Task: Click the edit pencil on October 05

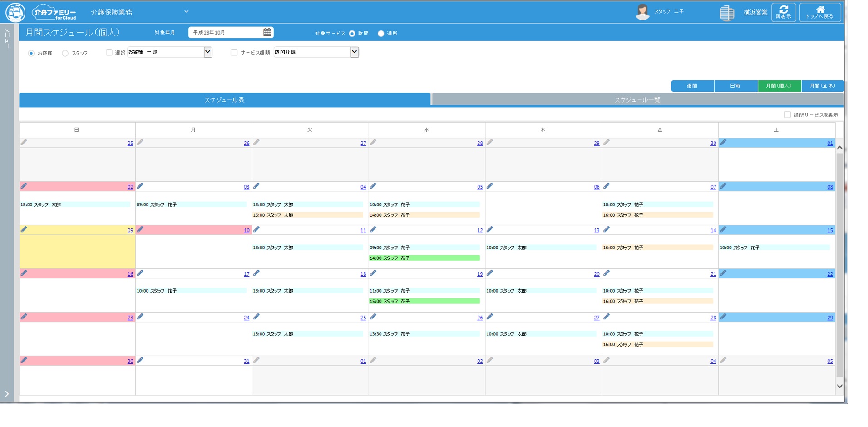Action: click(x=373, y=186)
